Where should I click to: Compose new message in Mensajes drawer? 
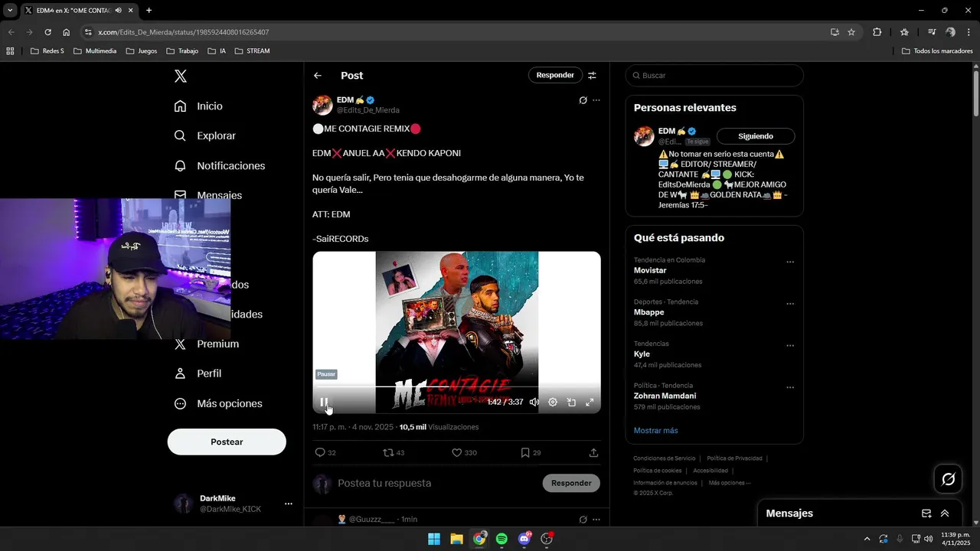[x=926, y=514]
